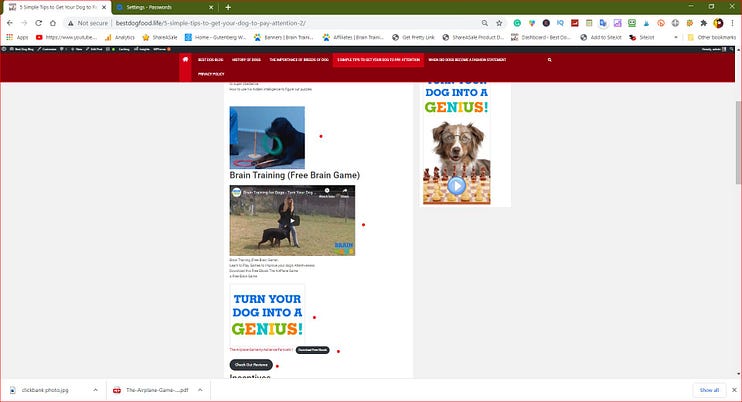Screen dimensions: 742x402
Task: Open a new browser tab
Action: pos(228,7)
